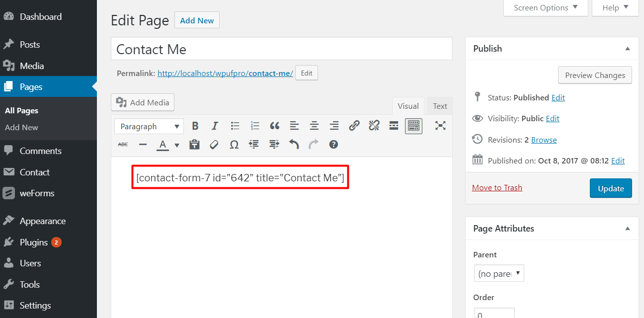644x318 pixels.
Task: Insert Read More tag icon
Action: coord(394,126)
